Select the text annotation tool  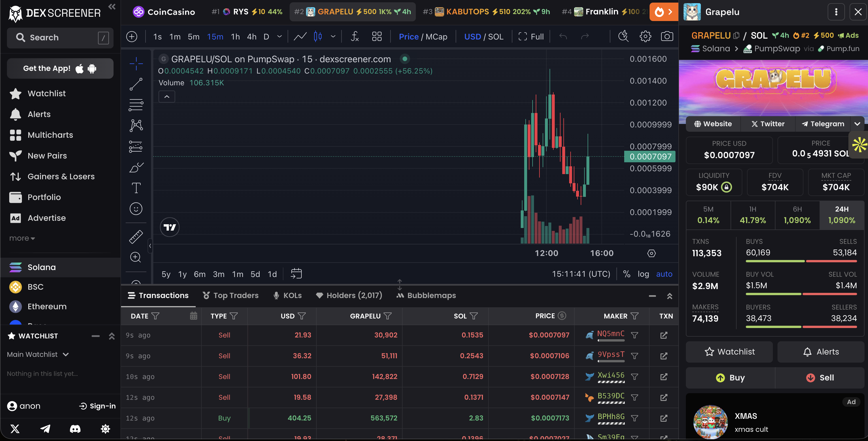tap(136, 188)
